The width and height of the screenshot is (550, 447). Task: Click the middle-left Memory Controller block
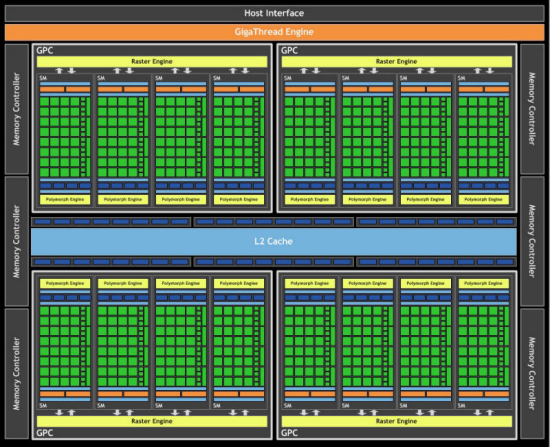coord(16,241)
